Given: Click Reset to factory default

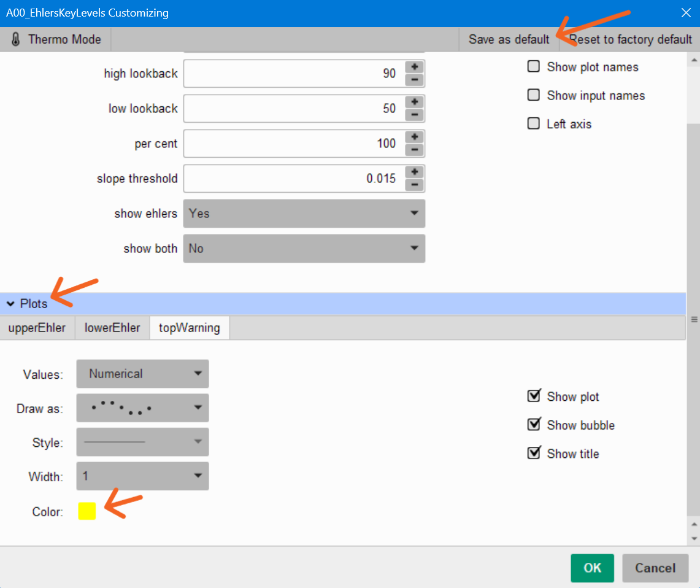Looking at the screenshot, I should (x=630, y=39).
